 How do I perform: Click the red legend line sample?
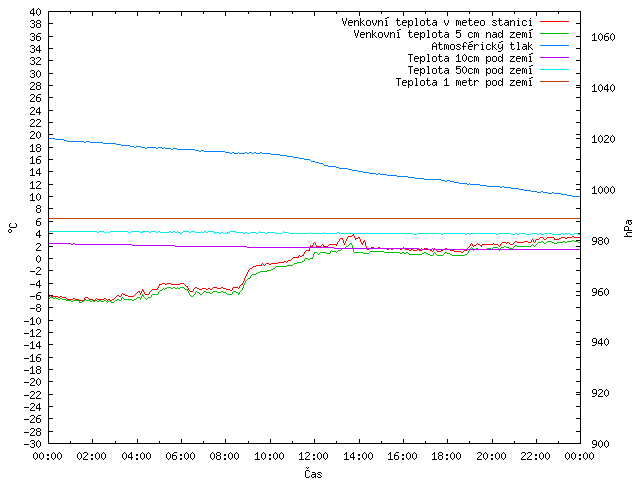pos(554,22)
